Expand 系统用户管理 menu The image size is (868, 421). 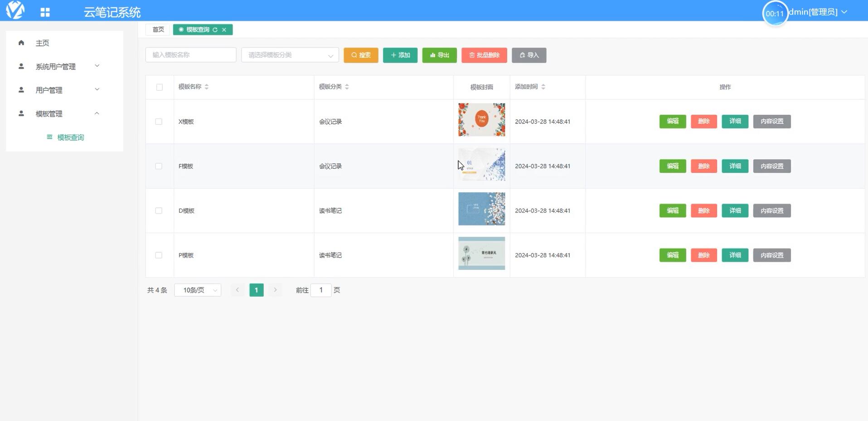click(64, 66)
